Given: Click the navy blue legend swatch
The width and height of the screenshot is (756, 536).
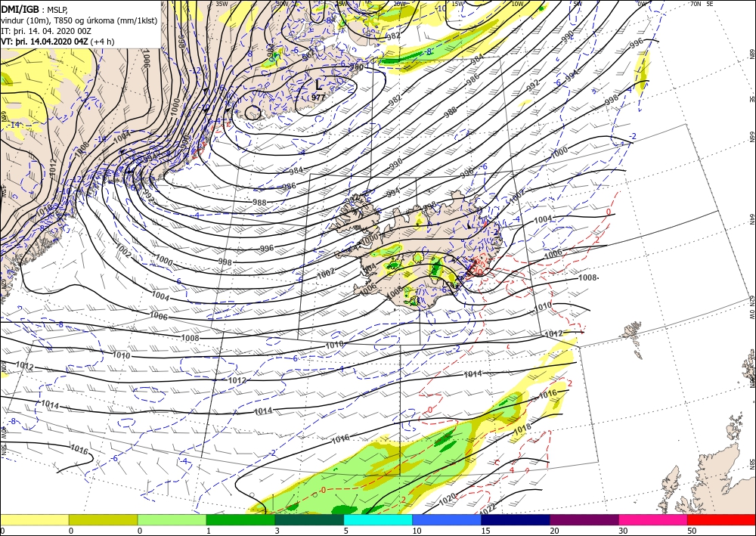Looking at the screenshot, I should [516, 519].
